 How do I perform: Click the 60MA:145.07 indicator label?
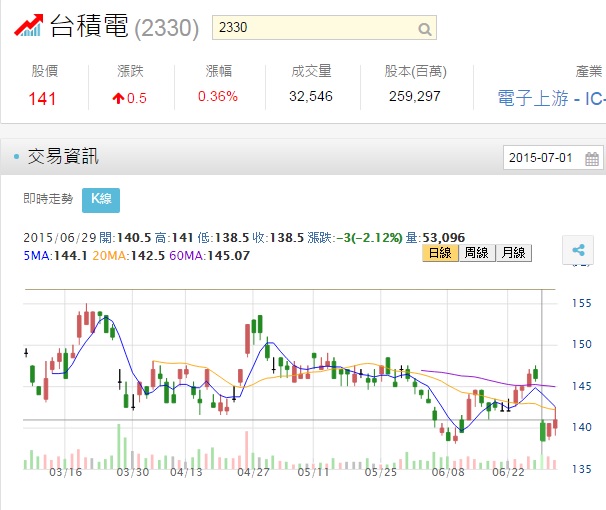click(x=209, y=255)
